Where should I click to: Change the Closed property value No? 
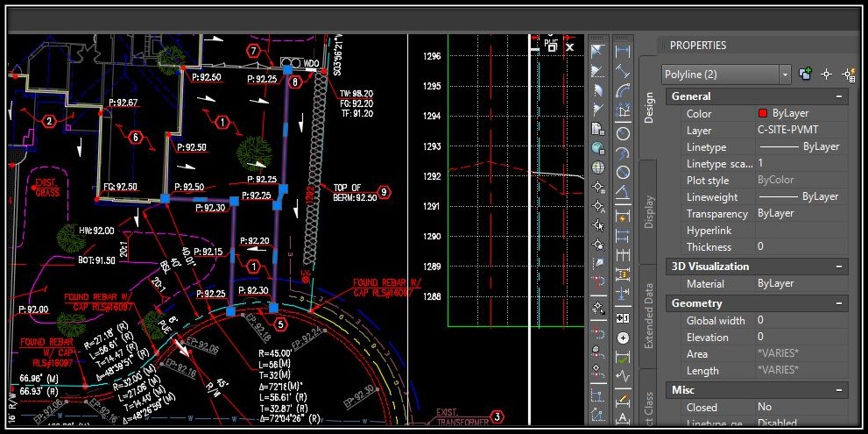[801, 407]
